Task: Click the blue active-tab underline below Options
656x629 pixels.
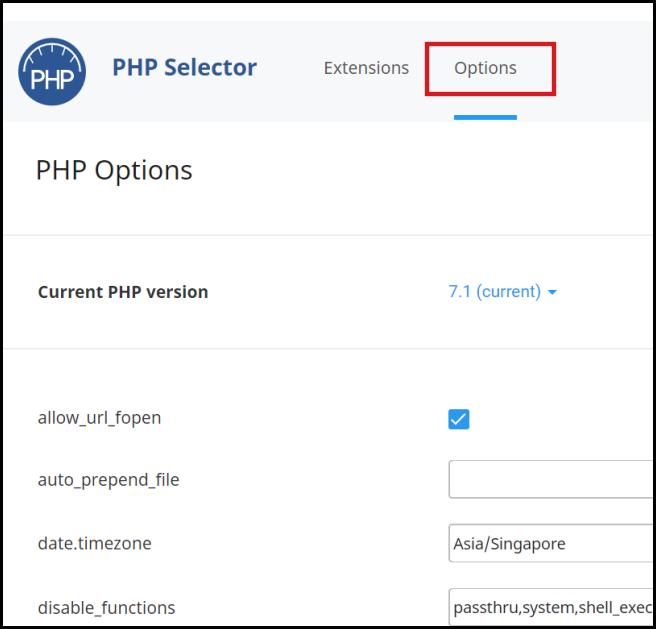Action: 485,118
